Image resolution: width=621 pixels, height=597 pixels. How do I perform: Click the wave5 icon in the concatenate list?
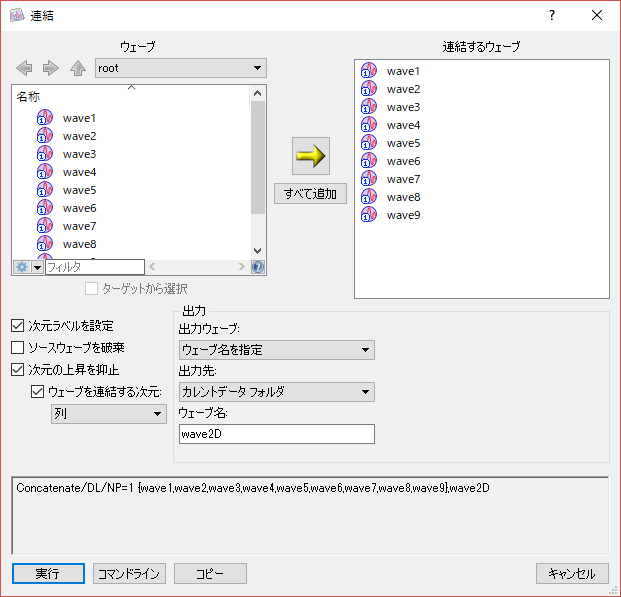point(369,143)
